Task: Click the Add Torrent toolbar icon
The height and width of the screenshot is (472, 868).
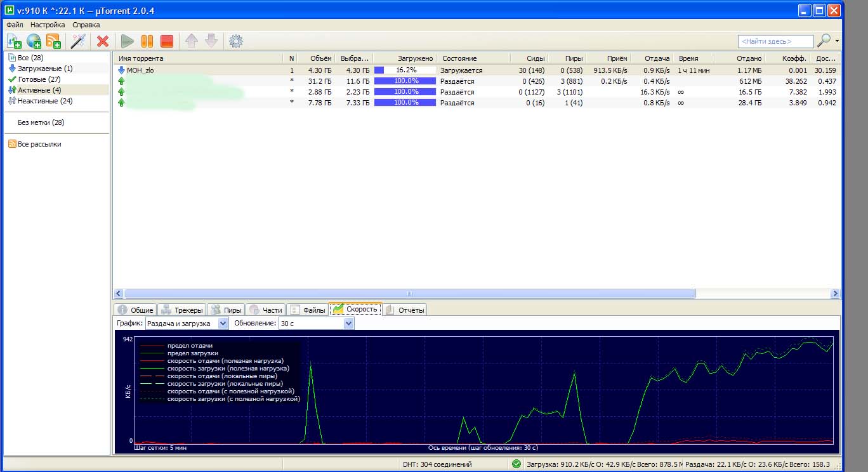Action: pos(14,41)
